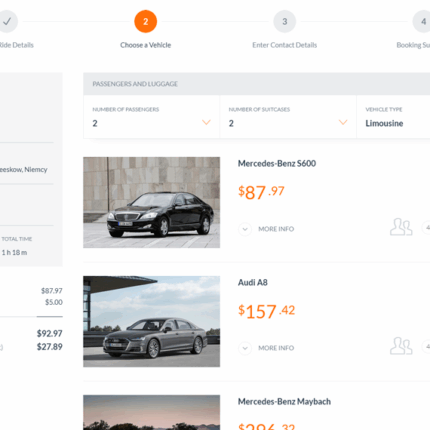Image resolution: width=430 pixels, height=430 pixels.
Task: Click the completed Ride Details checkmark step
Action: tap(7, 22)
